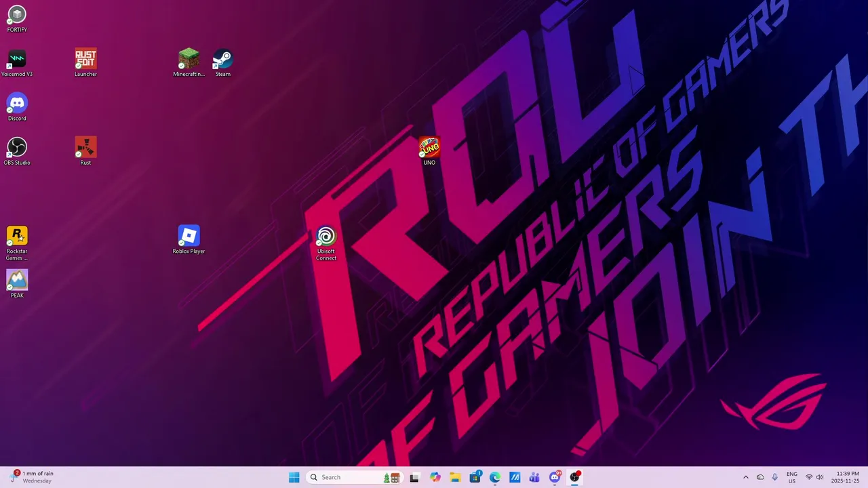
Task: Open the weather widget showing rain
Action: [33, 477]
